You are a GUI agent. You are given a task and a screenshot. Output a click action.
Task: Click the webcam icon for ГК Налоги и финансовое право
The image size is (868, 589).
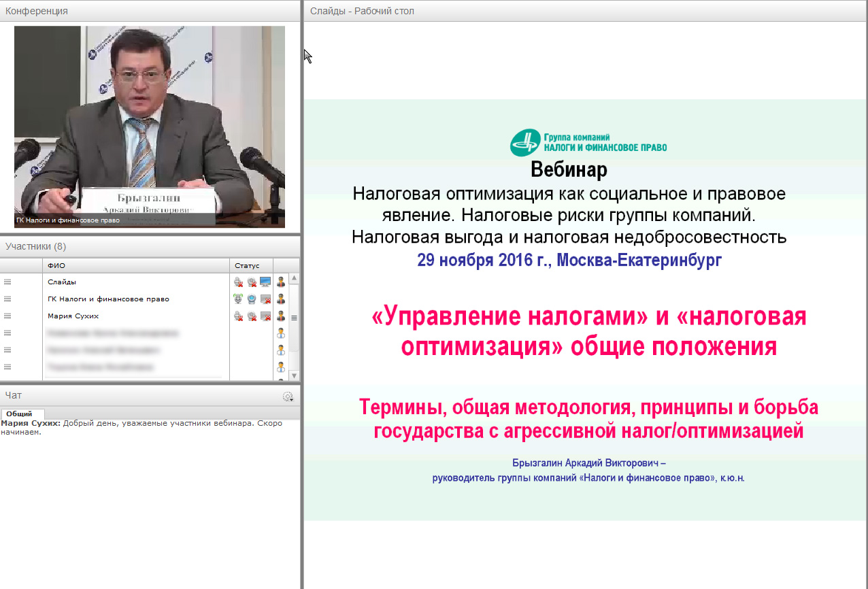click(x=252, y=299)
